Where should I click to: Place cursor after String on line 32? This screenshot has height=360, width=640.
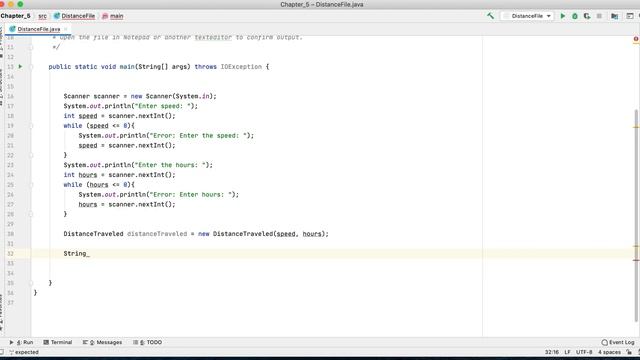87,253
